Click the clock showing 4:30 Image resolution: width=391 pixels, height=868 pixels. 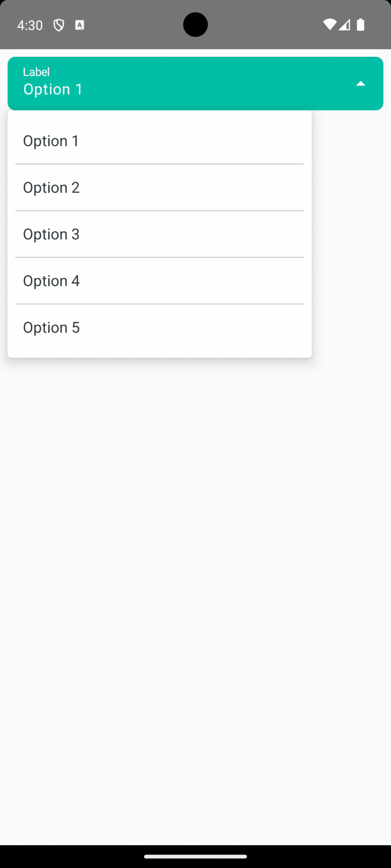(x=29, y=25)
